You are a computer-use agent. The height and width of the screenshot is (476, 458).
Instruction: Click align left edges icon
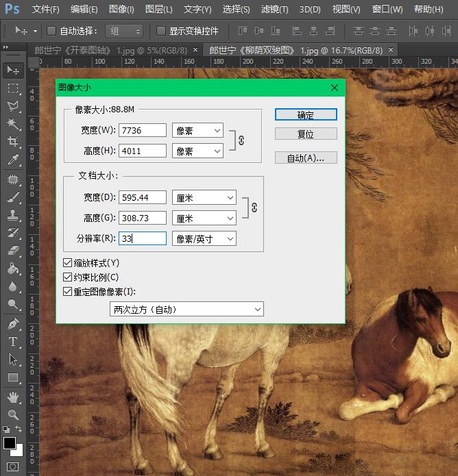coord(297,31)
